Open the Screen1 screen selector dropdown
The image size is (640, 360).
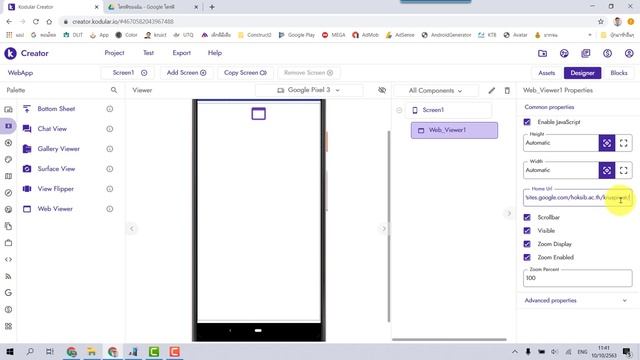129,73
